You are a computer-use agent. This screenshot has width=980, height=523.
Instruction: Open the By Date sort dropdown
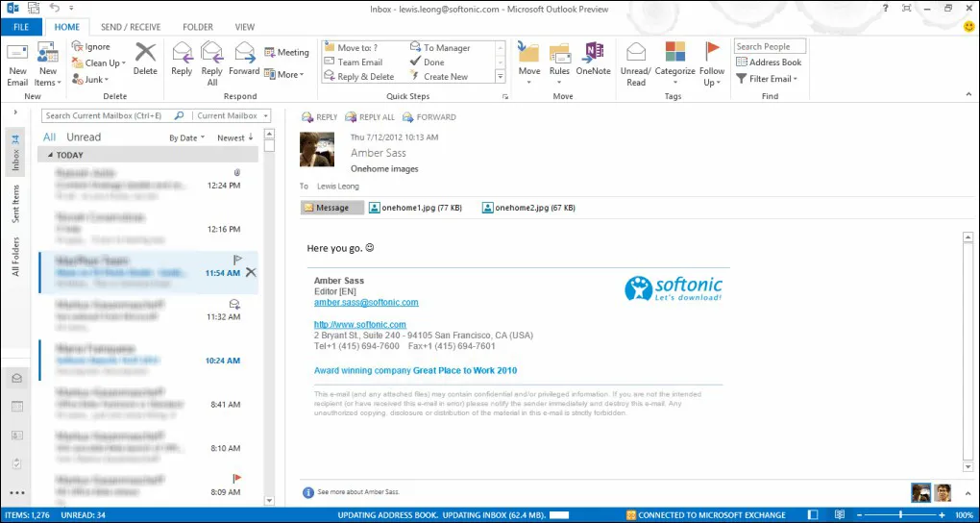185,138
